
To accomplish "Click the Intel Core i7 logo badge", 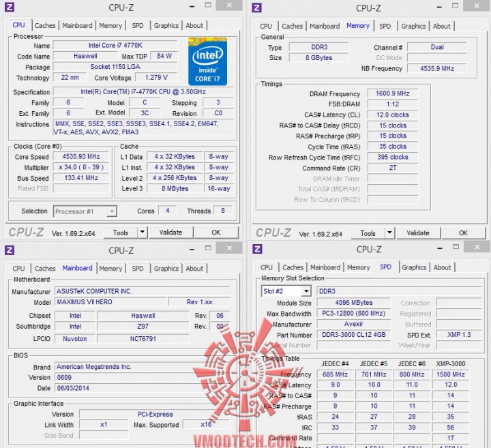I will [x=207, y=61].
